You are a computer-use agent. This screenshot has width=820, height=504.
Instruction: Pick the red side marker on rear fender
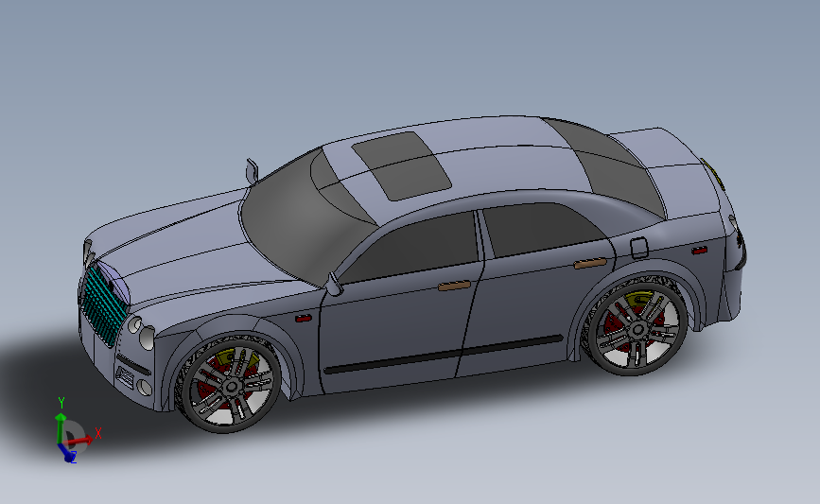[x=699, y=251]
